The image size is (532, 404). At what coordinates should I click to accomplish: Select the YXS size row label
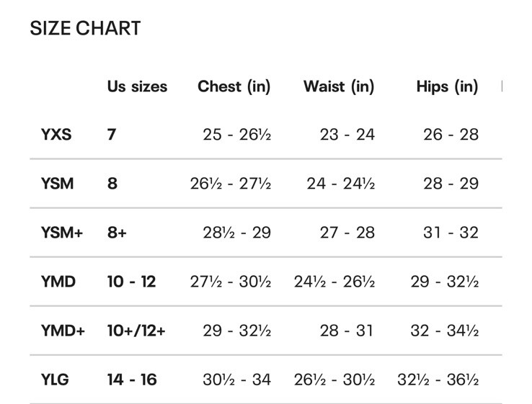(x=56, y=135)
